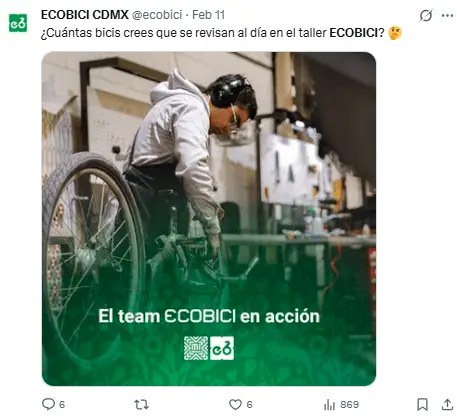This screenshot has width=457, height=418.
Task: Click the CDMX patterned emblem in the image
Action: (196, 348)
